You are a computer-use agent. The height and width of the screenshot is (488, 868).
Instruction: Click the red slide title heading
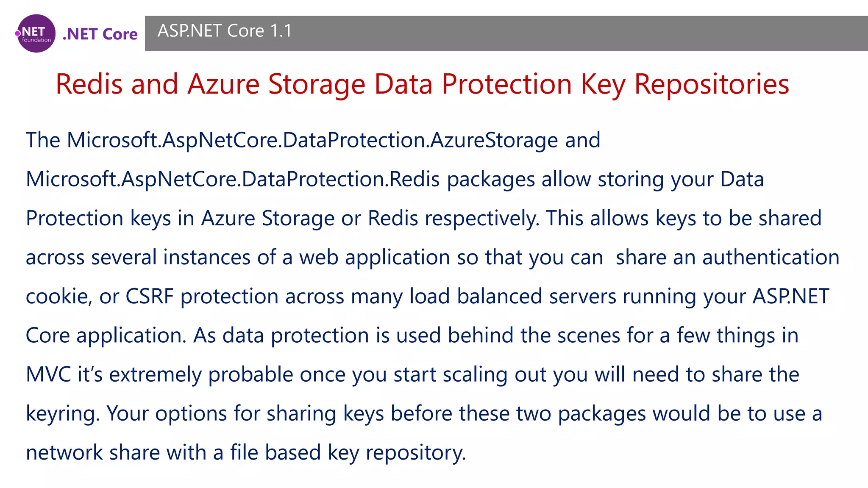422,84
